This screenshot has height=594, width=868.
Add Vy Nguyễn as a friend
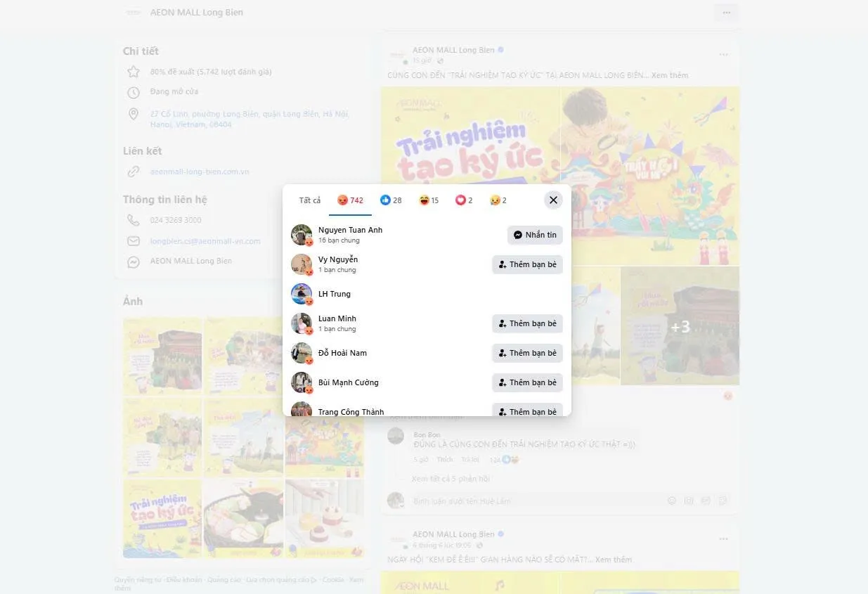click(x=527, y=264)
